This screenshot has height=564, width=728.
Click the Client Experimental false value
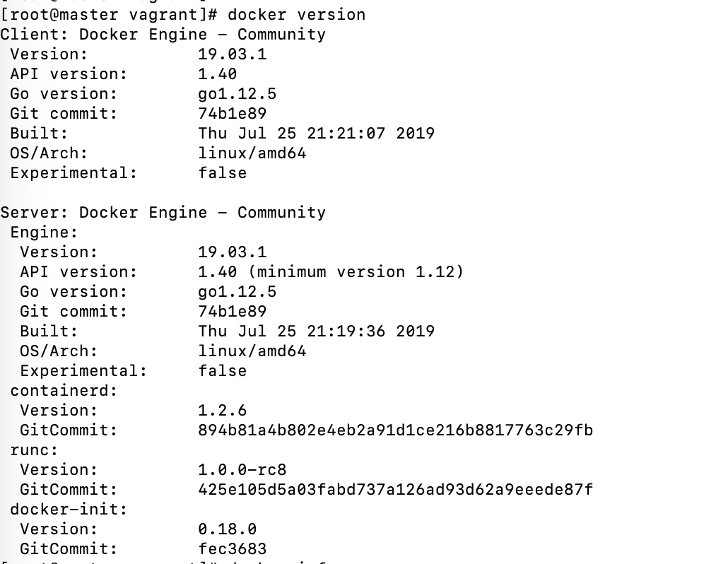[x=223, y=172]
